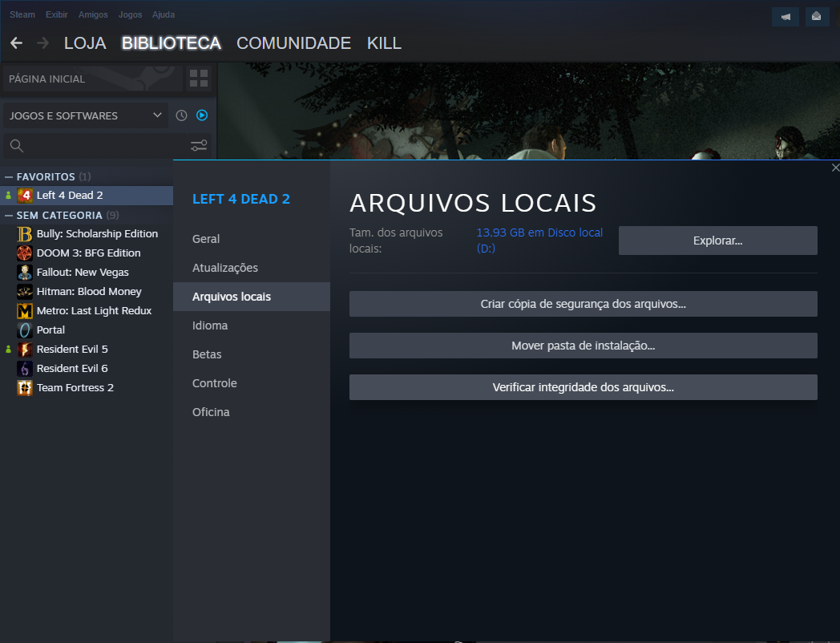
Task: Click the recent activity clock icon
Action: tap(182, 115)
